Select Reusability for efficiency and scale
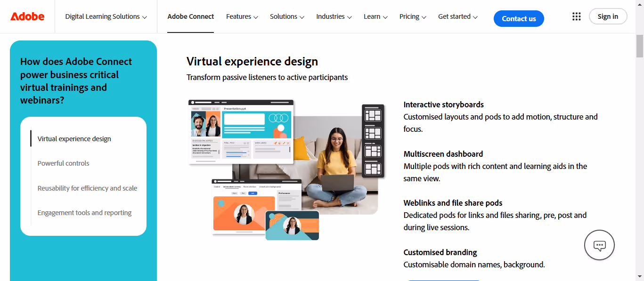The image size is (644, 281). [88, 188]
